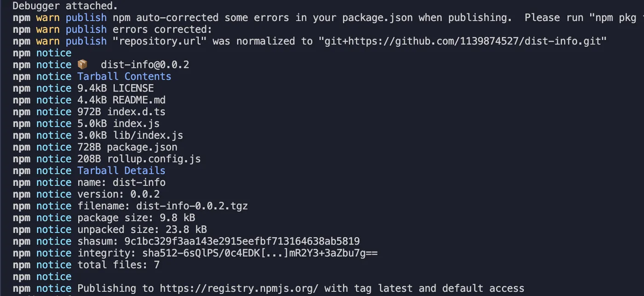Image resolution: width=644 pixels, height=296 pixels.
Task: Select the LICENSE file name
Action: [133, 88]
